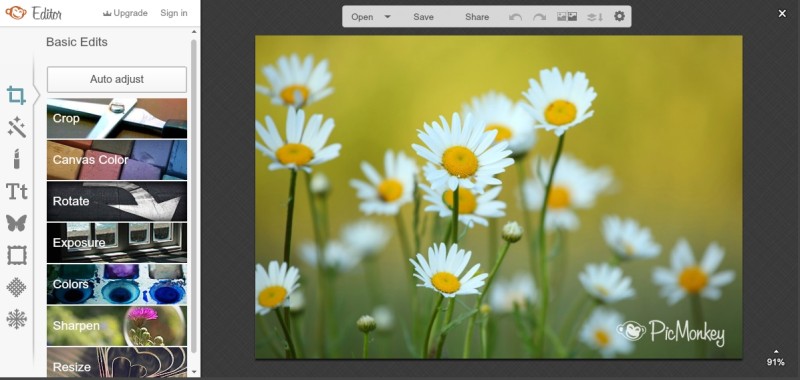Open the Text Tt tool tab
This screenshot has width=800, height=380.
click(x=16, y=192)
